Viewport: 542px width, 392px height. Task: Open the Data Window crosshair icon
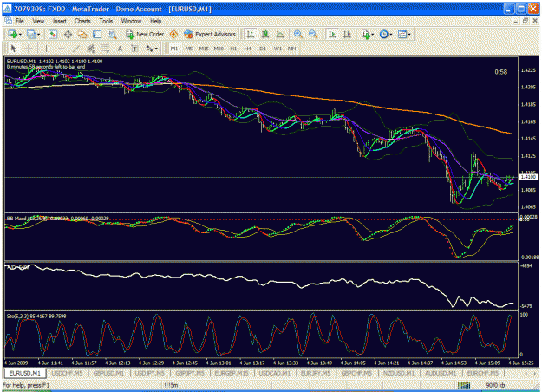(68, 34)
